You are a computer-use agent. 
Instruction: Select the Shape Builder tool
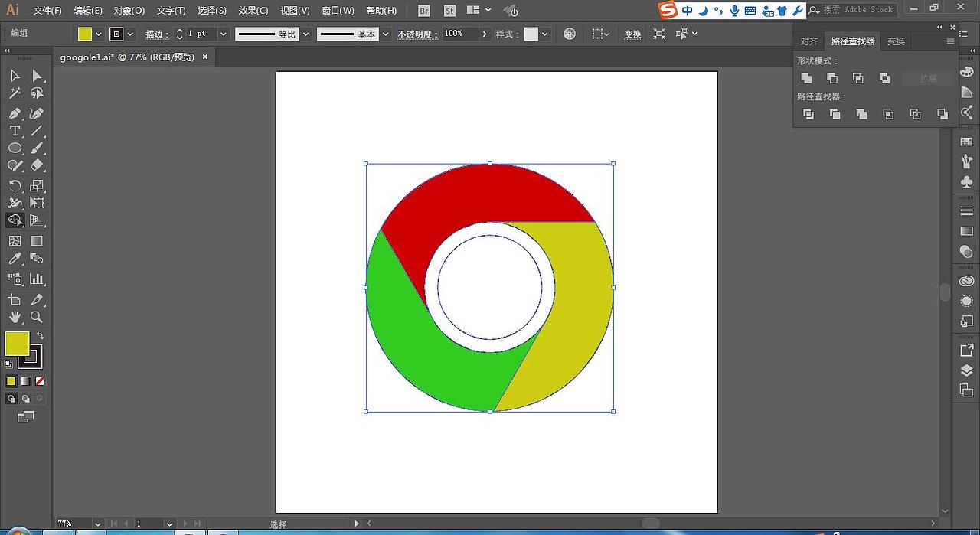point(15,220)
